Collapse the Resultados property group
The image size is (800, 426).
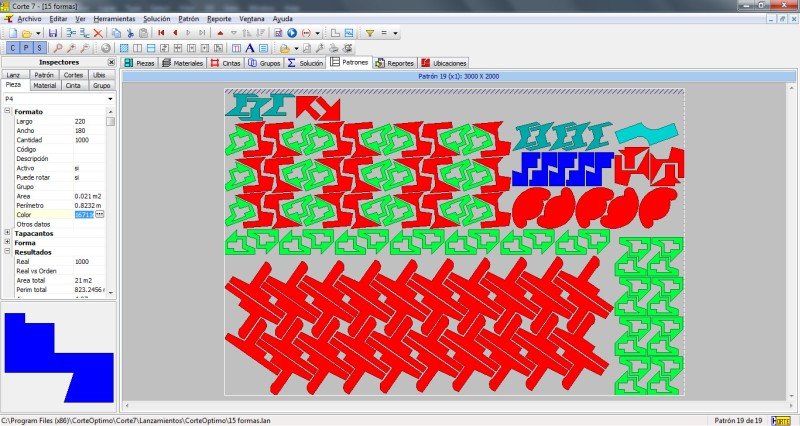8,252
